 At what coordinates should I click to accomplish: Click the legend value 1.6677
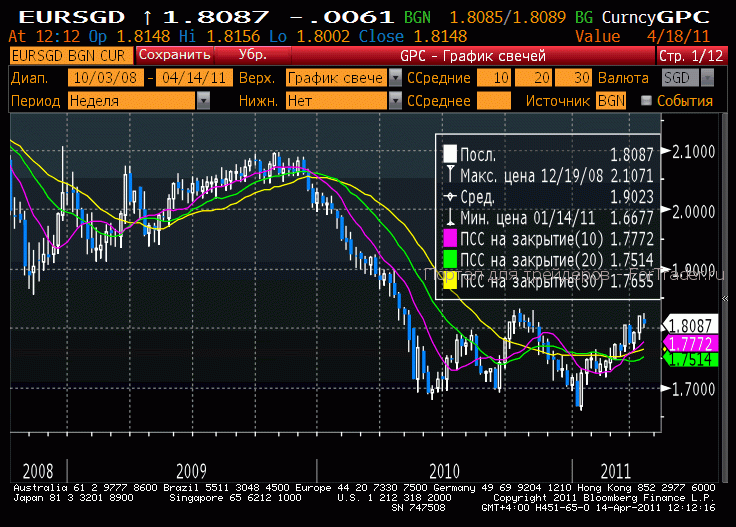coord(632,218)
